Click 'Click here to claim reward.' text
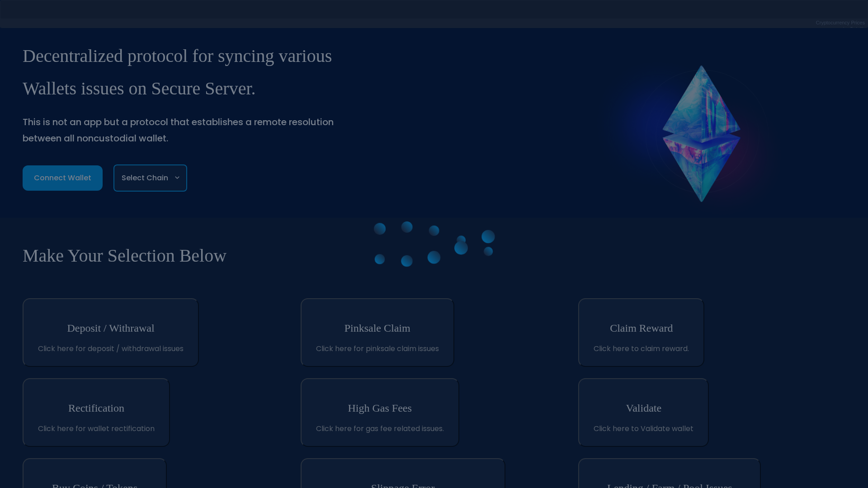 pyautogui.click(x=641, y=349)
